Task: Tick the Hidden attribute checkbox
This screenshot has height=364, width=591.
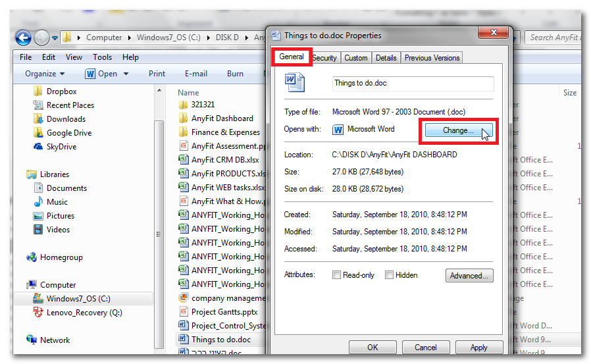Action: tap(389, 275)
